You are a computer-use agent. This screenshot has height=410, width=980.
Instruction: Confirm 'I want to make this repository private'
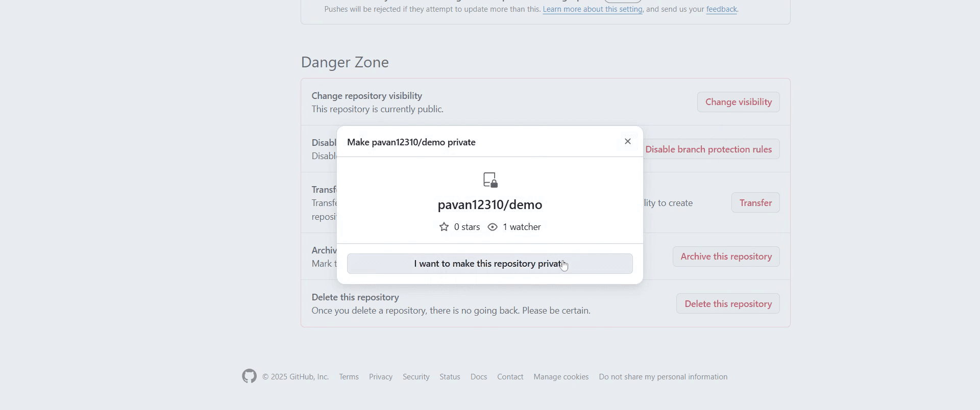click(x=490, y=264)
